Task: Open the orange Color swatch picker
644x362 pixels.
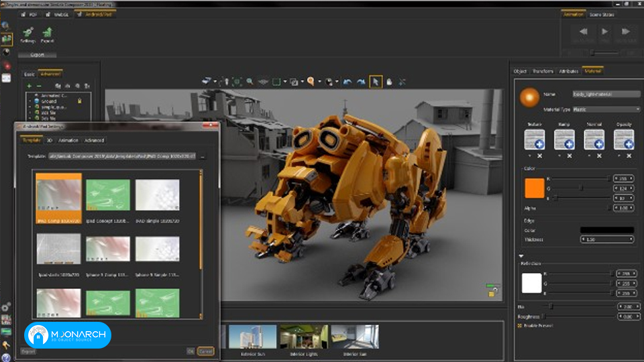Action: 535,188
